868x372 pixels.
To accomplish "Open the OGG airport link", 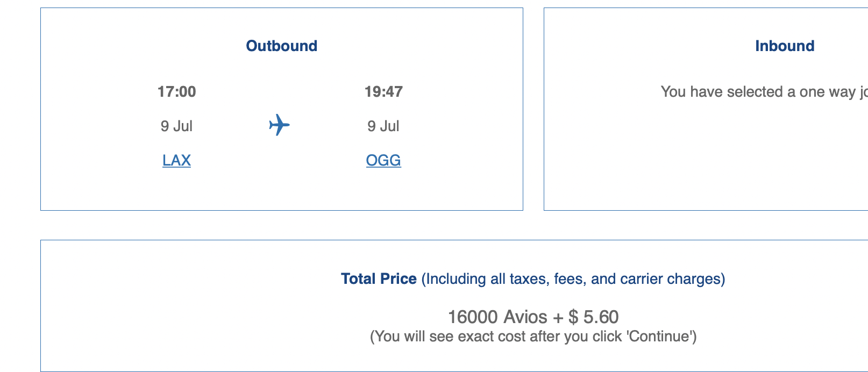I will point(383,160).
